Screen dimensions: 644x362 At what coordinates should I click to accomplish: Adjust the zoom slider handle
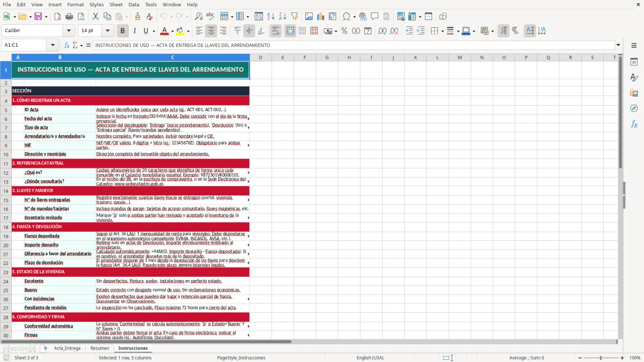[x=601, y=358]
